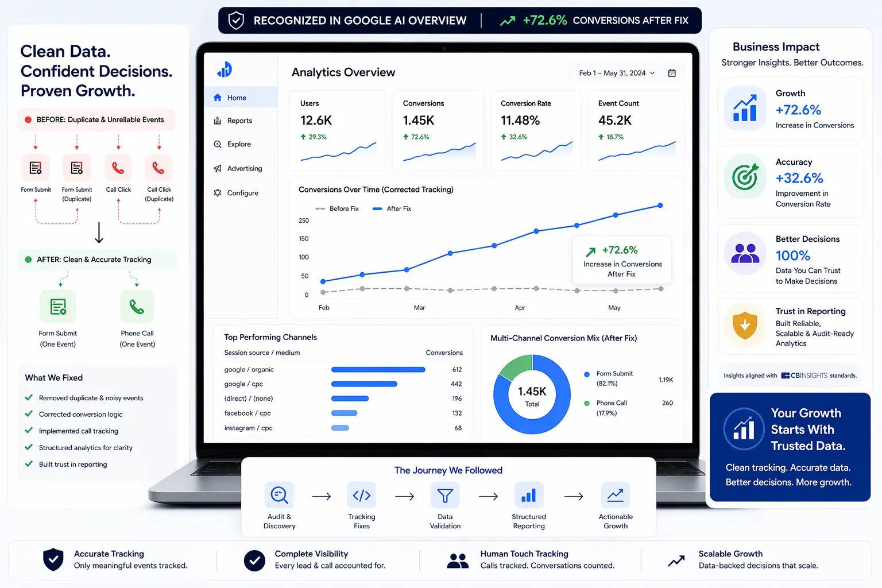Click the Scalable Growth arrow icon
The height and width of the screenshot is (588, 882).
676,561
